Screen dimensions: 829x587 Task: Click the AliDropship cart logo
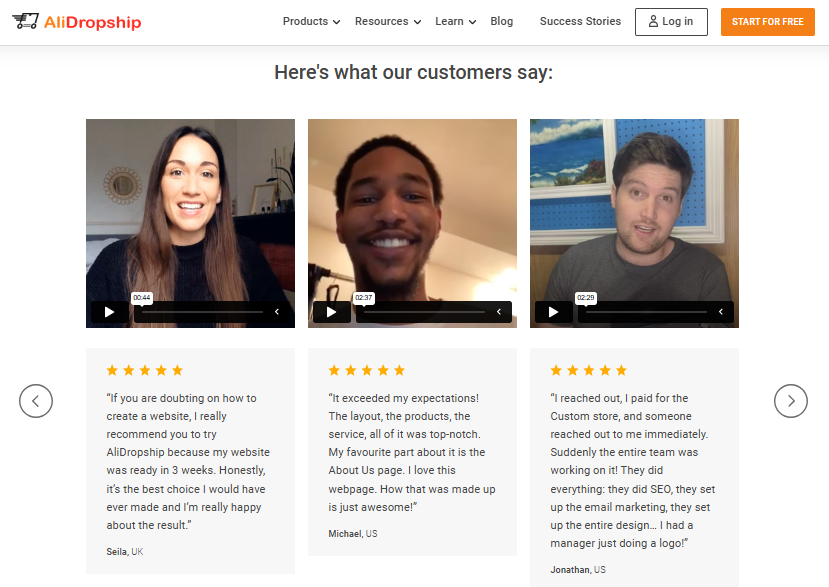[77, 22]
